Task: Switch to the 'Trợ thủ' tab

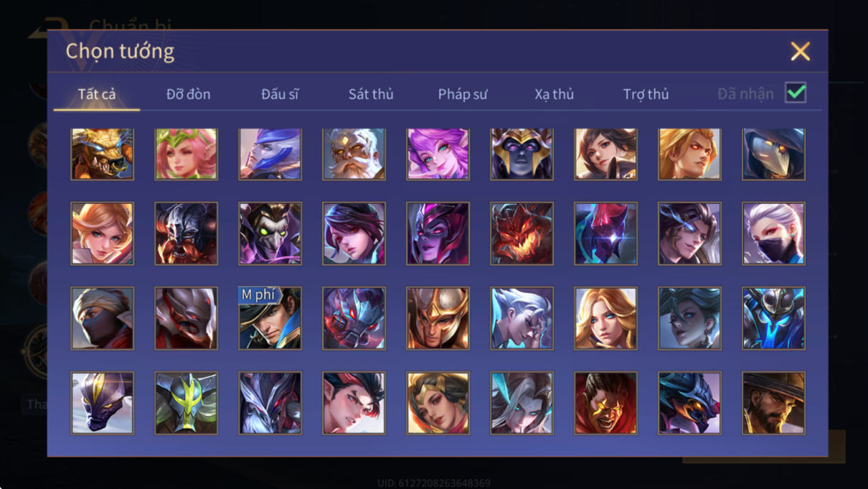Action: tap(646, 94)
